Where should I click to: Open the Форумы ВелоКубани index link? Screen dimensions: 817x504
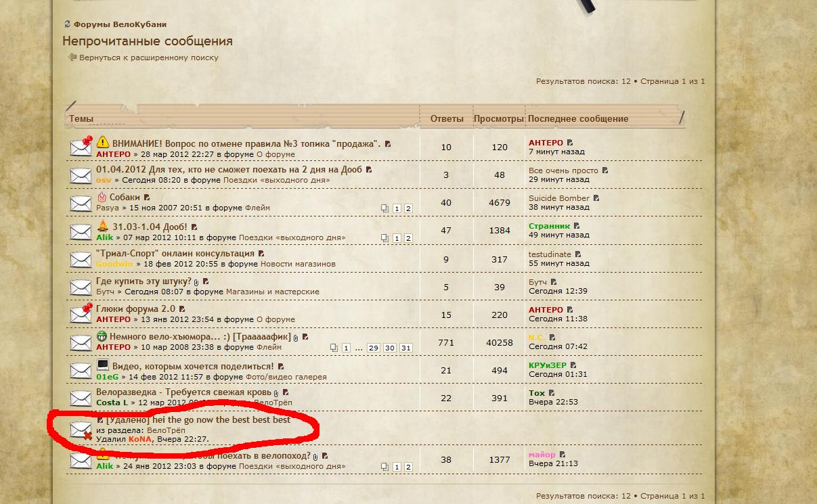119,24
